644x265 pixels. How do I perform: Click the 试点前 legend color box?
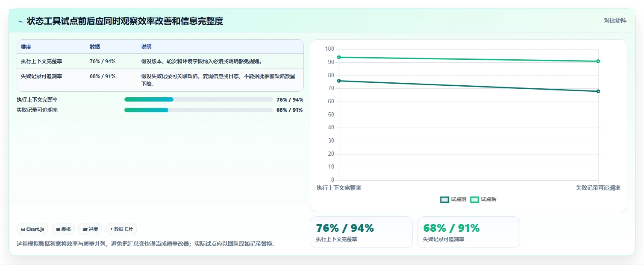click(x=444, y=200)
